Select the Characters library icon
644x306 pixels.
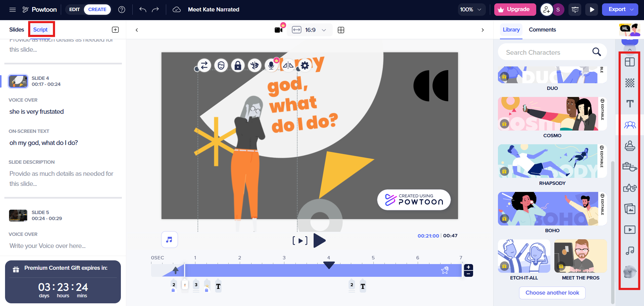pos(630,125)
